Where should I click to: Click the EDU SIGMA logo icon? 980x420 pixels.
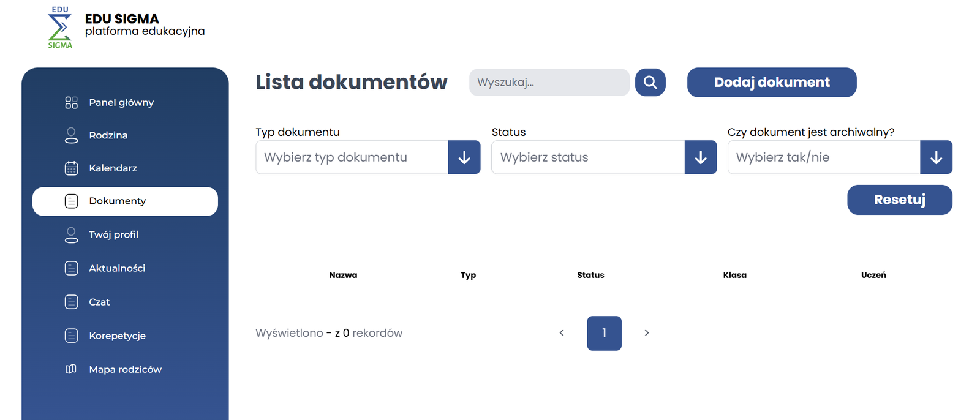tap(60, 28)
